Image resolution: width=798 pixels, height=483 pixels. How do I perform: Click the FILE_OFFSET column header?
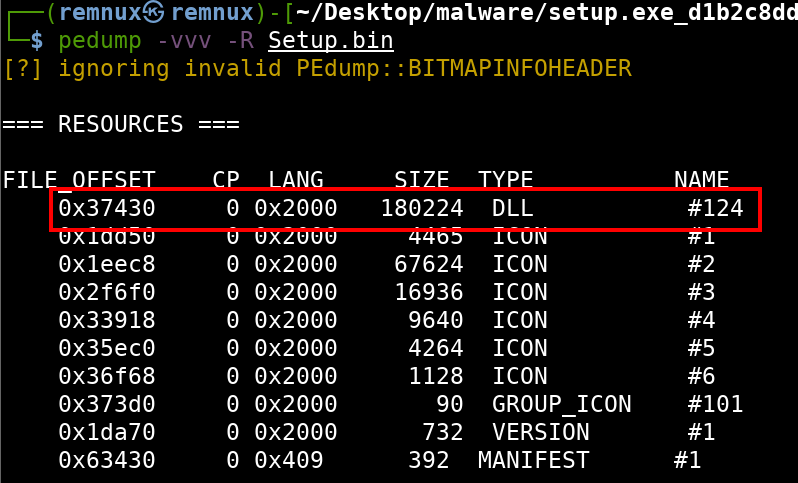click(79, 181)
